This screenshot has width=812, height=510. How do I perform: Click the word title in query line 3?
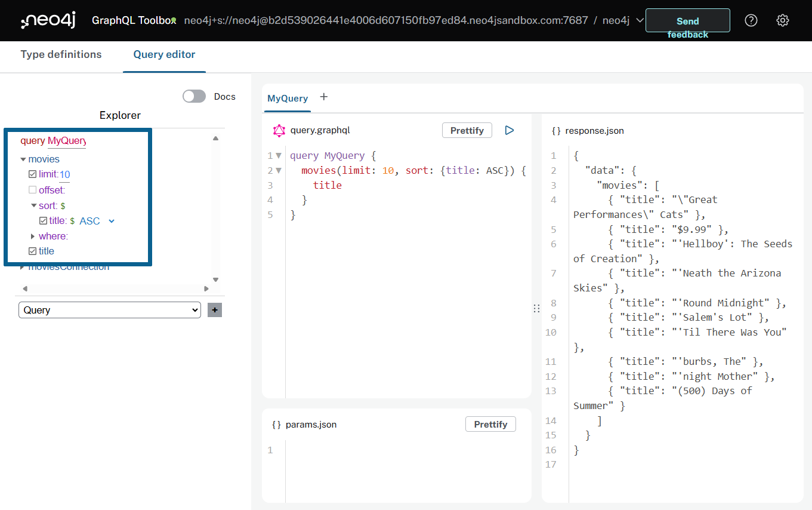(x=328, y=185)
